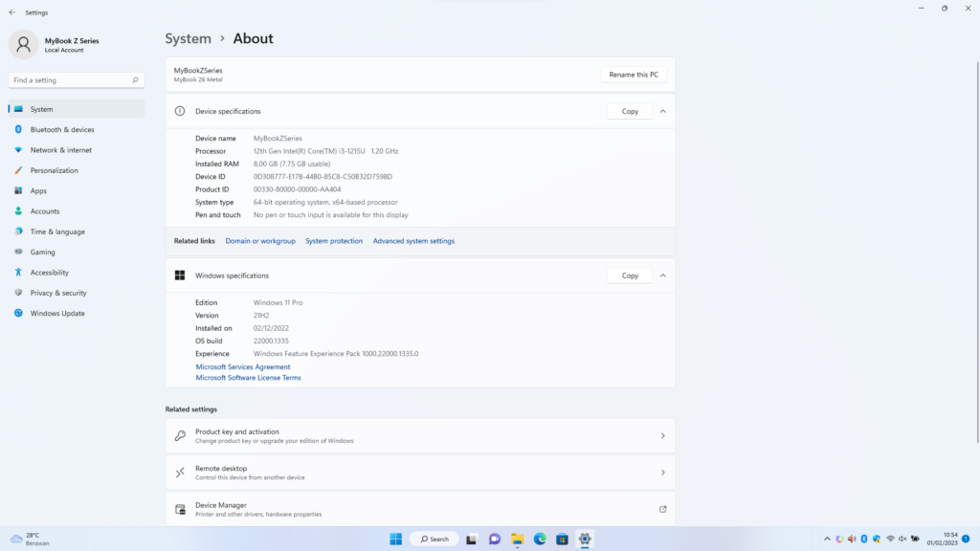Image resolution: width=980 pixels, height=551 pixels.
Task: Open Accessibility settings
Action: click(x=77, y=273)
